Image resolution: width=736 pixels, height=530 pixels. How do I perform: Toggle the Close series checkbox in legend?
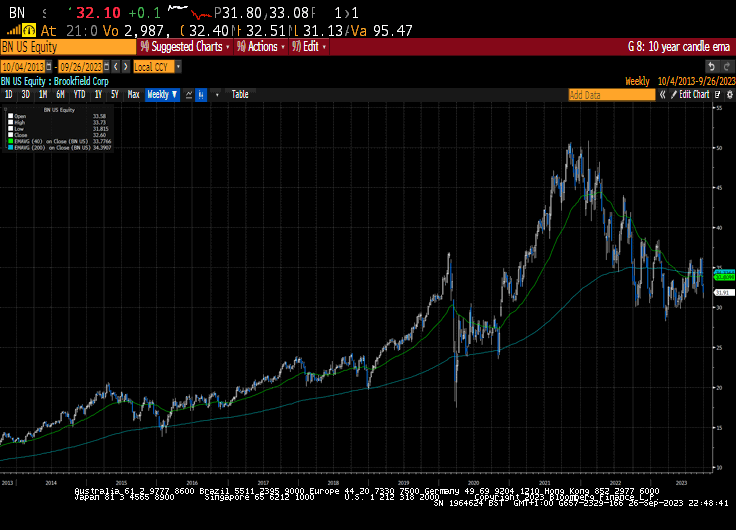[10, 135]
